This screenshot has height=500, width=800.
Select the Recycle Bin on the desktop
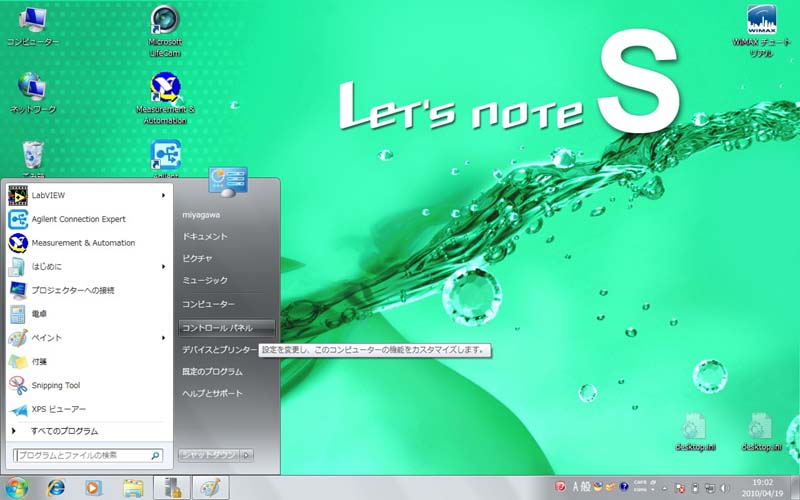point(33,158)
